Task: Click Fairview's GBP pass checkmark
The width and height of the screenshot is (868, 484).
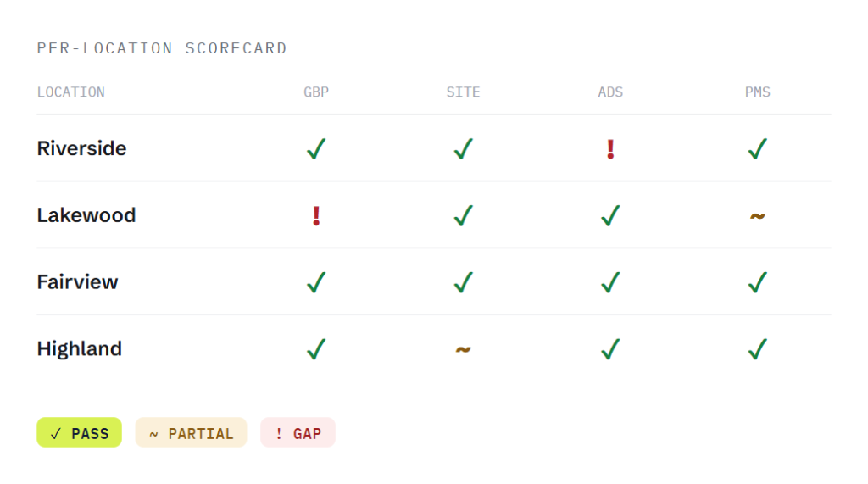Action: [x=316, y=282]
